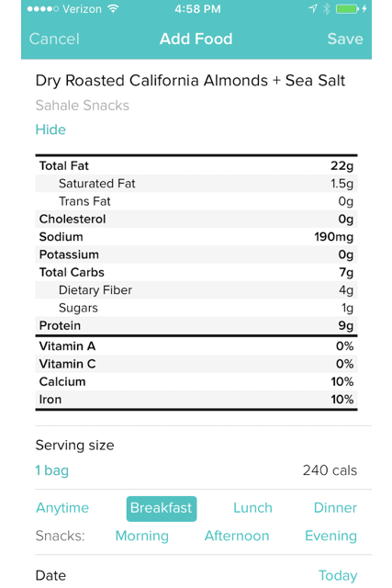Change the 1 bag serving size
The height and width of the screenshot is (588, 392).
click(x=52, y=470)
